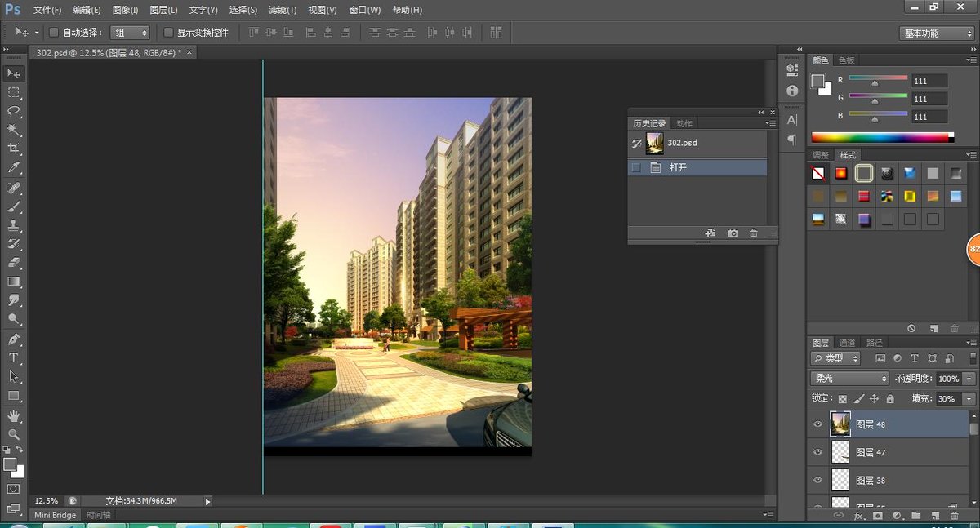Select the Eyedropper tool

tap(14, 167)
